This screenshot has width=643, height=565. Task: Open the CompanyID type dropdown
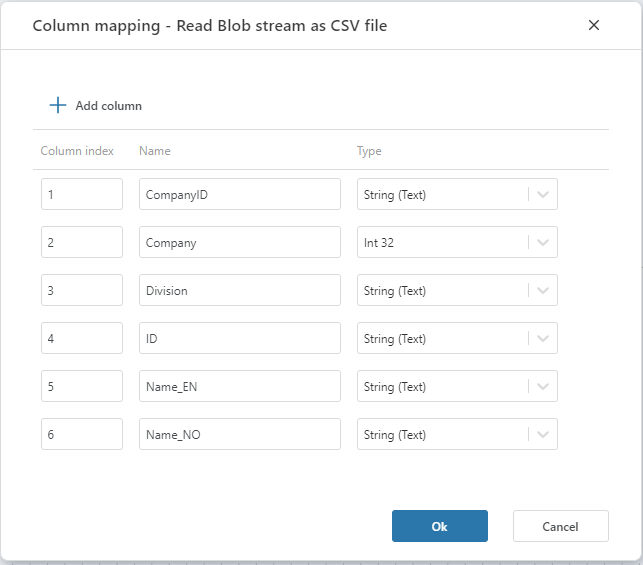(543, 195)
